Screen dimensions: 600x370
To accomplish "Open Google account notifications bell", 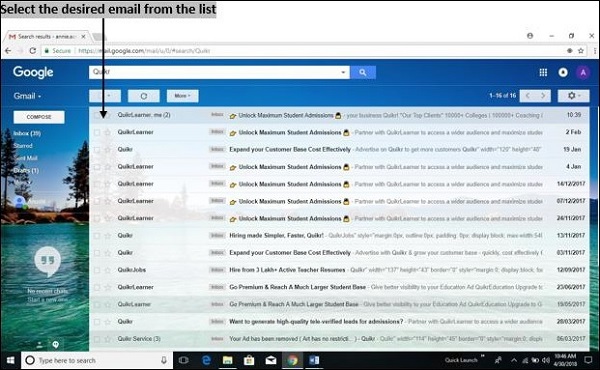I will click(563, 72).
